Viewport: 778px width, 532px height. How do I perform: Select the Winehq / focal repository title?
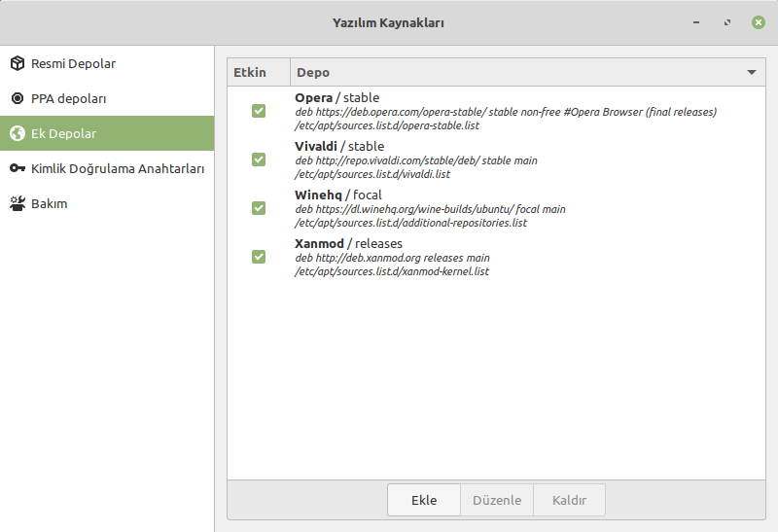[x=338, y=195]
